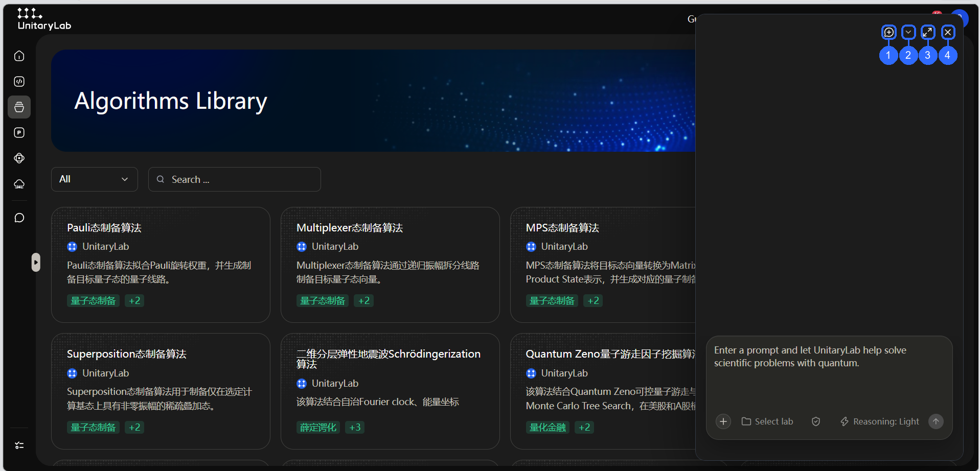Open Pauli态制备算法 card
This screenshot has width=980, height=471.
[x=161, y=265]
